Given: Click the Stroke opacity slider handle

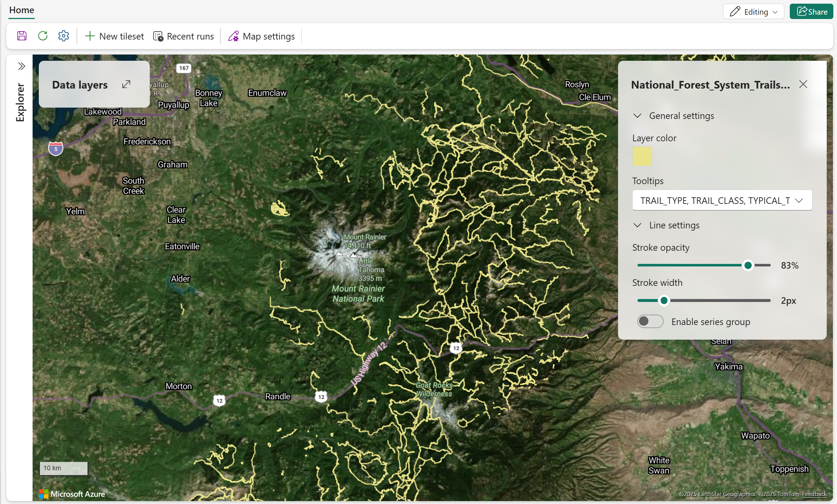Looking at the screenshot, I should click(748, 265).
